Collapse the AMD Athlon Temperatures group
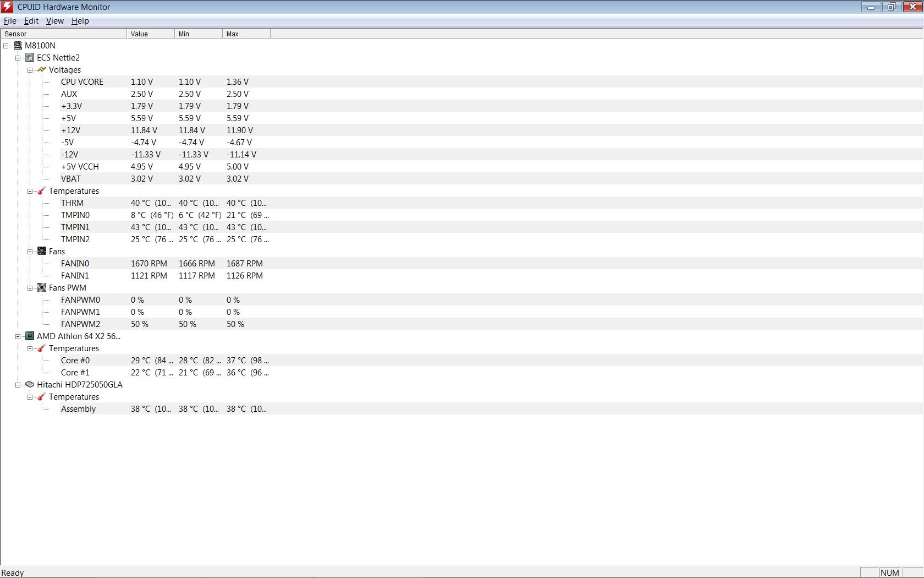Image resolution: width=924 pixels, height=578 pixels. 30,348
